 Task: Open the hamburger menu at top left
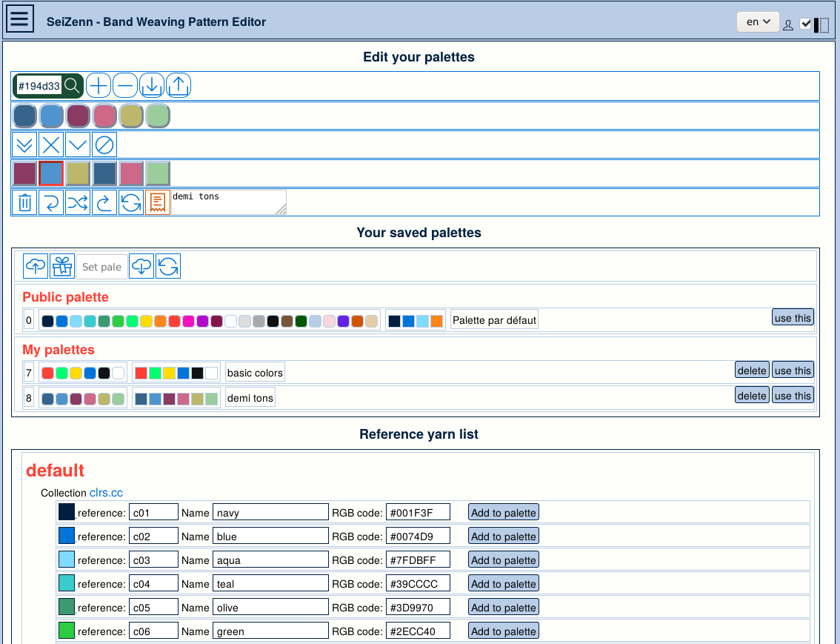[19, 18]
